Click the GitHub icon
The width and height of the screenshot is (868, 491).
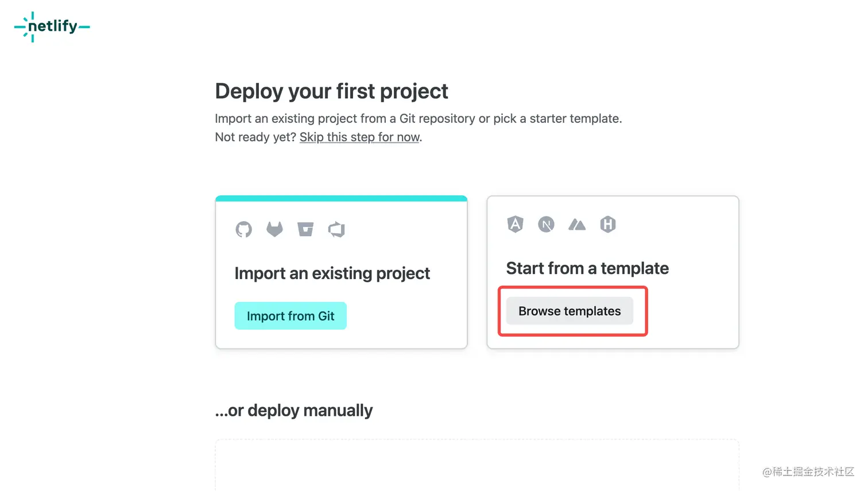click(x=244, y=230)
